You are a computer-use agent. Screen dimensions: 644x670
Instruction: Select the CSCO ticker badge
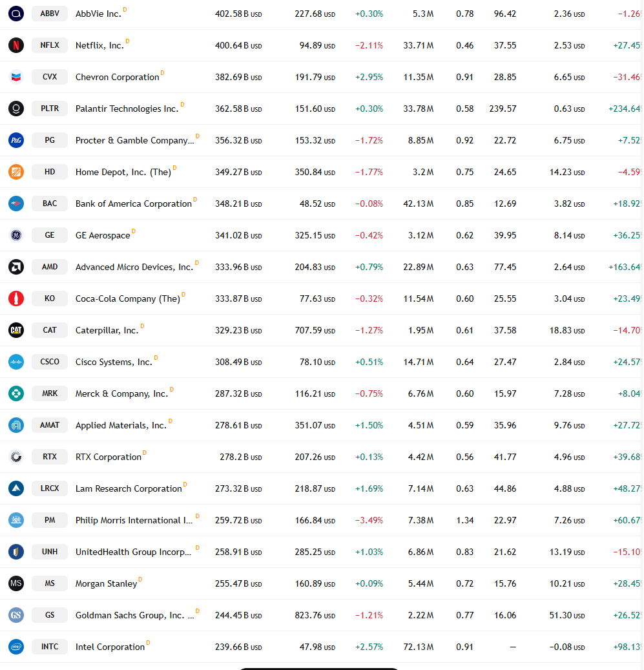pos(50,362)
